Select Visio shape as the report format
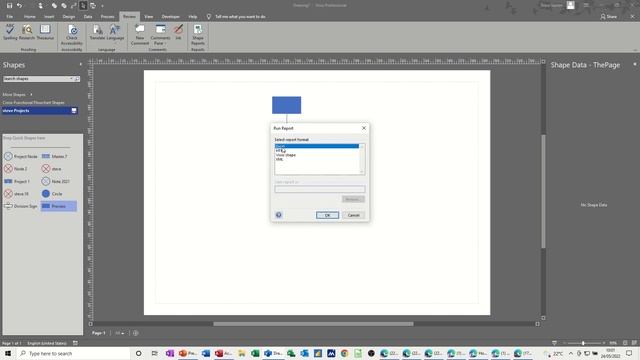 pyautogui.click(x=317, y=155)
